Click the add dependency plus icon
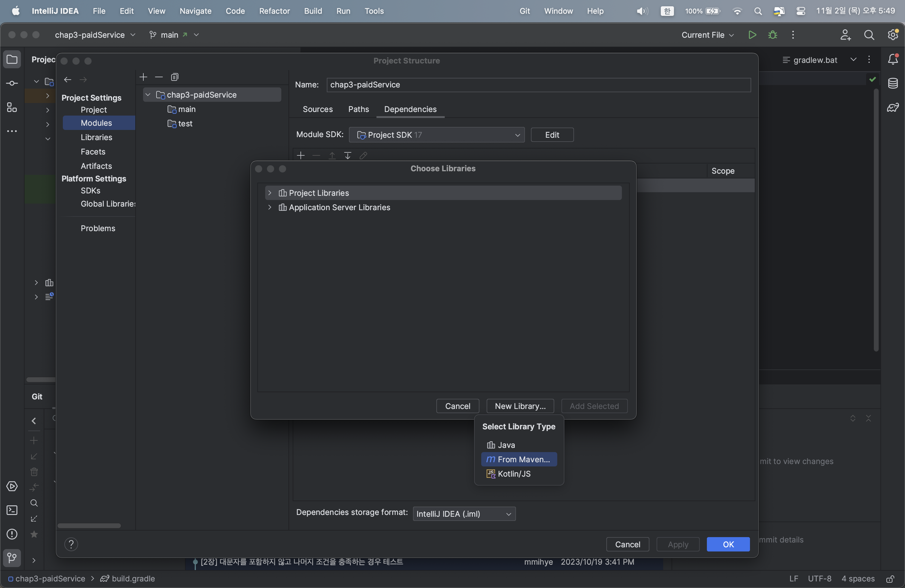Image resolution: width=905 pixels, height=588 pixels. click(301, 155)
